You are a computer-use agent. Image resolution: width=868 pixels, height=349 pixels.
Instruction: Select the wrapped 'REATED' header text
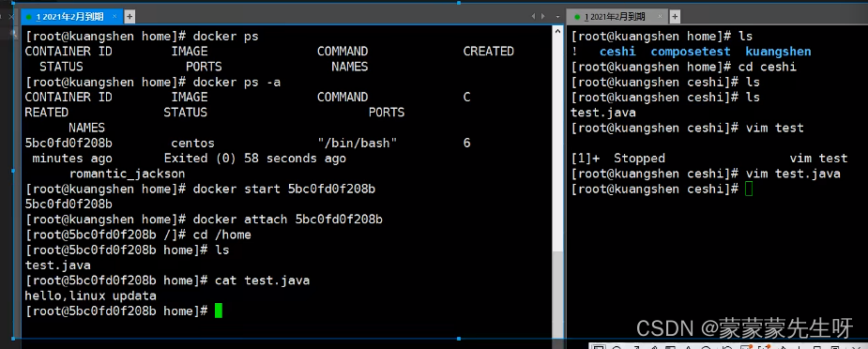click(47, 113)
